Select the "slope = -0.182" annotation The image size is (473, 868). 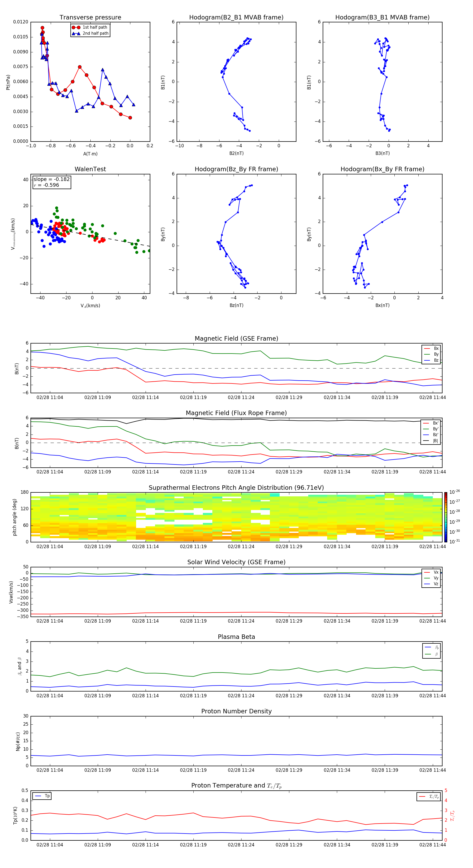52,179
